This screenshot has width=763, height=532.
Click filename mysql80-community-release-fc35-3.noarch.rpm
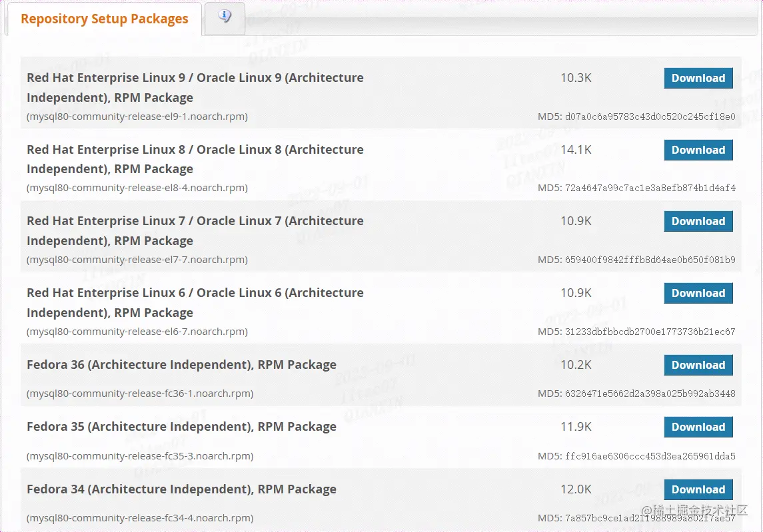[140, 456]
